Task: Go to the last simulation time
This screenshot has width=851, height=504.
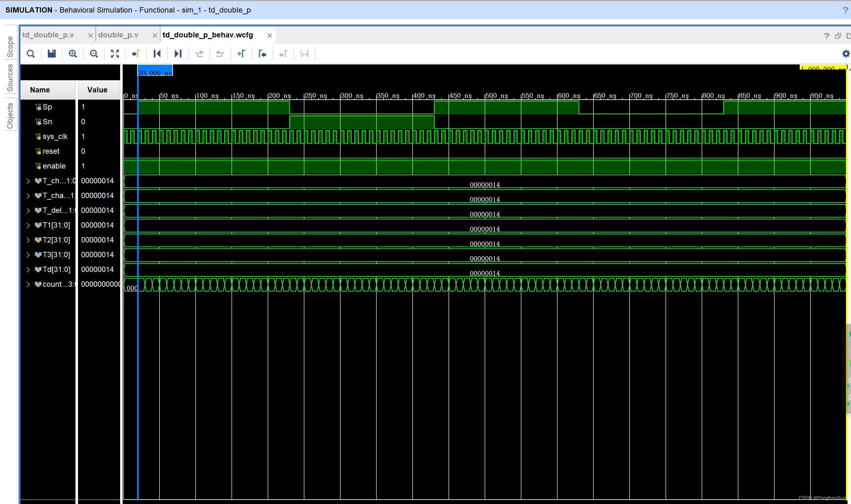Action: [x=178, y=54]
